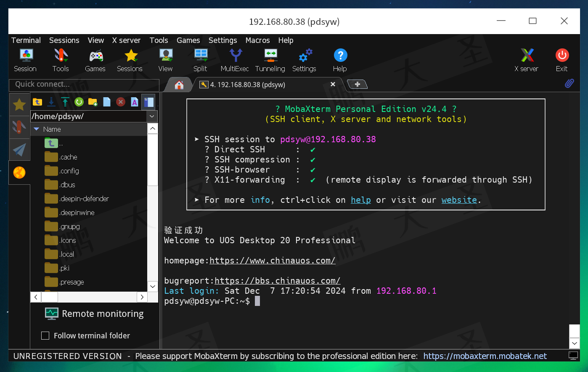Click file list scroll down arrow
588x372 pixels.
[153, 286]
